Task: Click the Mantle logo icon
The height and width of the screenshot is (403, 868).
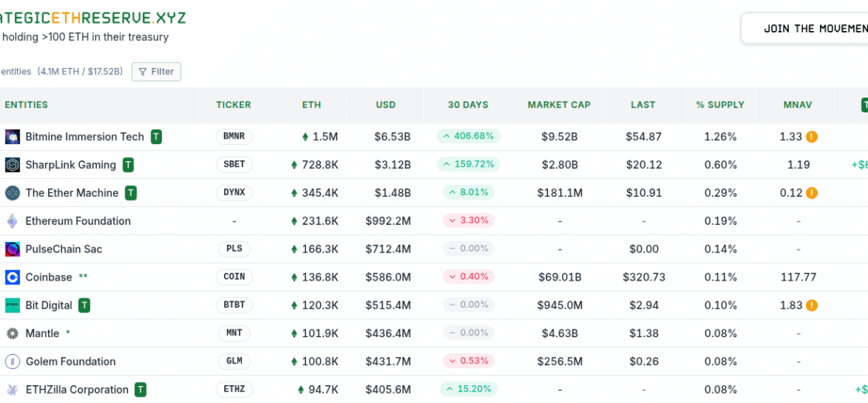Action: [x=12, y=333]
